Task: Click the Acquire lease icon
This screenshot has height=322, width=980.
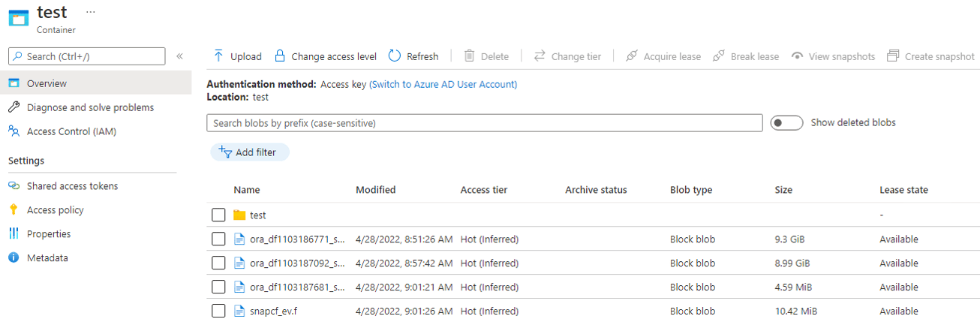Action: coord(632,56)
